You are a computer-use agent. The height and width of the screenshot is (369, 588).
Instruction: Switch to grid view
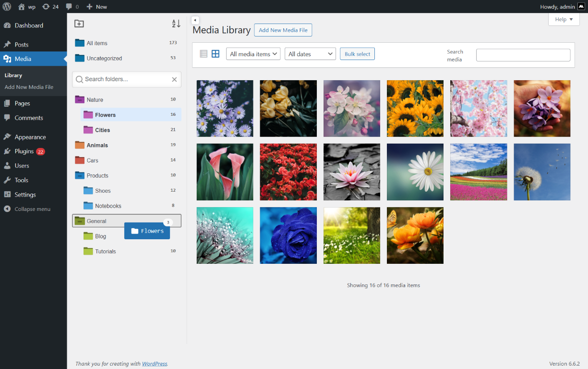216,54
